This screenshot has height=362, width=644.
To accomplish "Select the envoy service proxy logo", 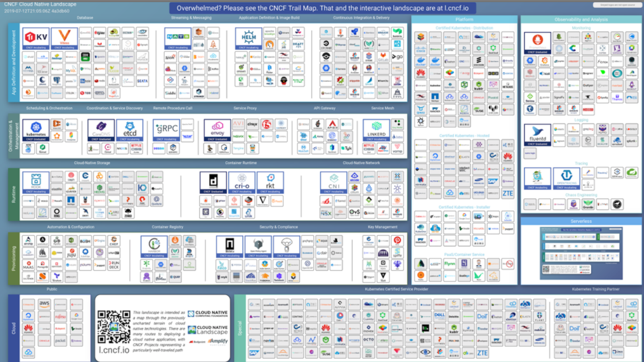I will tap(217, 130).
